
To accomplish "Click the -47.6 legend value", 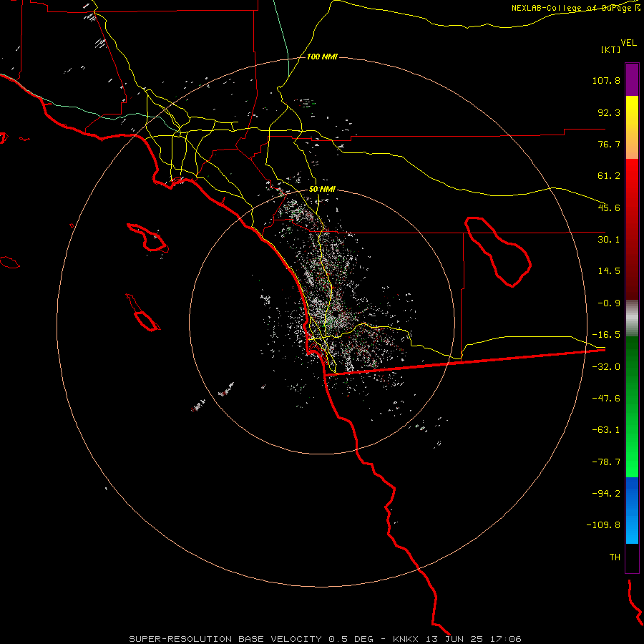I will [606, 399].
